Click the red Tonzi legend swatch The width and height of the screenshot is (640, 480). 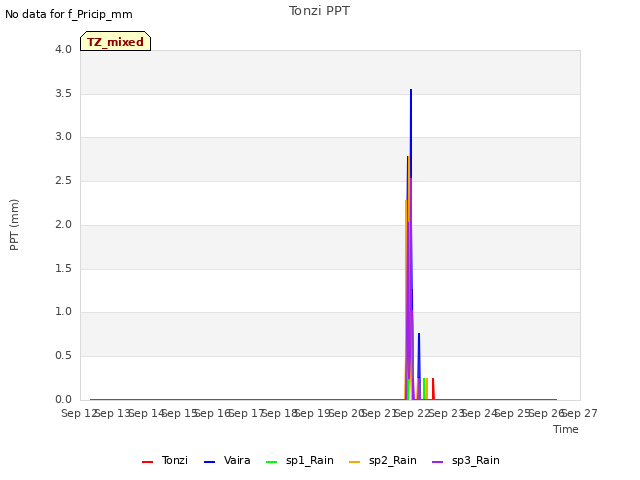pos(147,462)
